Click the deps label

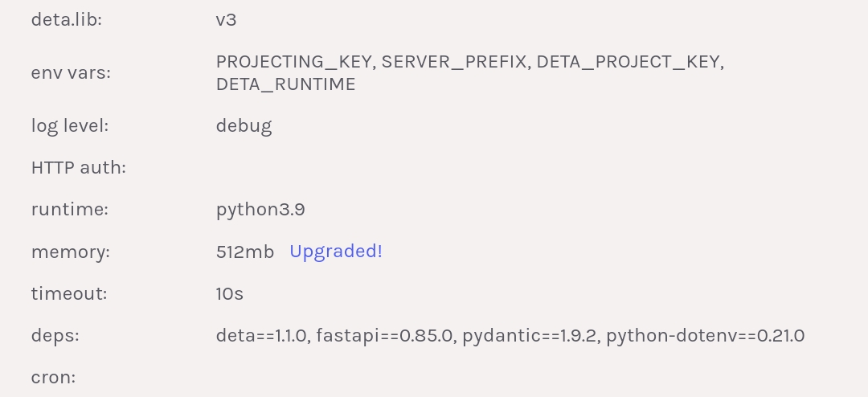coord(55,336)
